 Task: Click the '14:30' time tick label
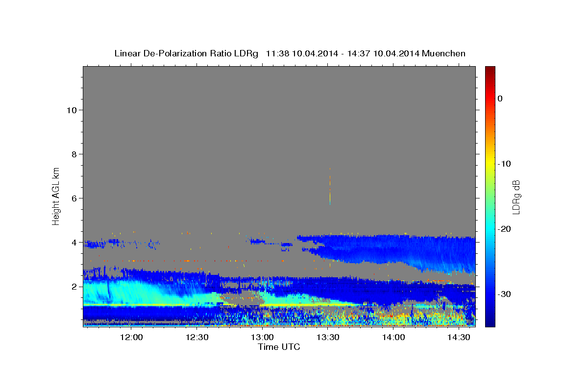459,337
